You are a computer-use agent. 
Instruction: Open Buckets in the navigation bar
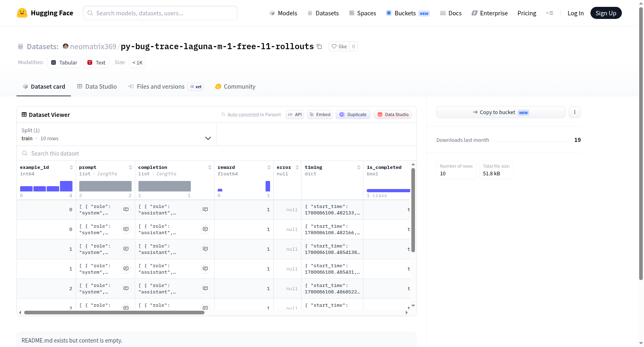tap(408, 13)
